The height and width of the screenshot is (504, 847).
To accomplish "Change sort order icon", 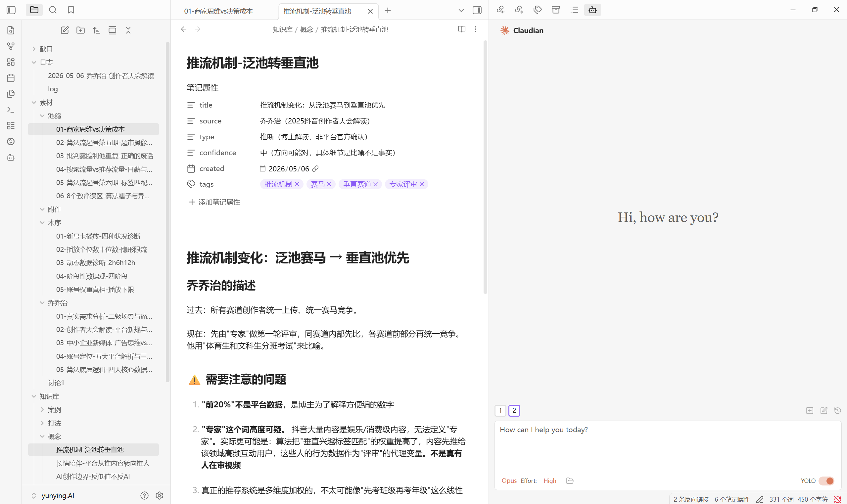I will (x=96, y=30).
